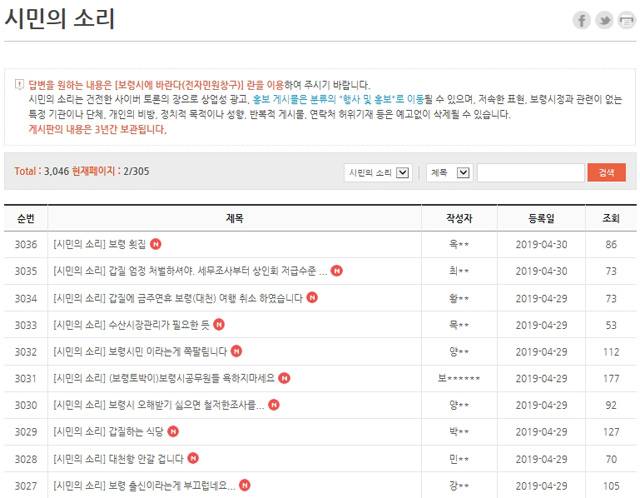Viewport: 640px width, 498px height.
Task: Share page on Twitter icon
Action: 604,20
